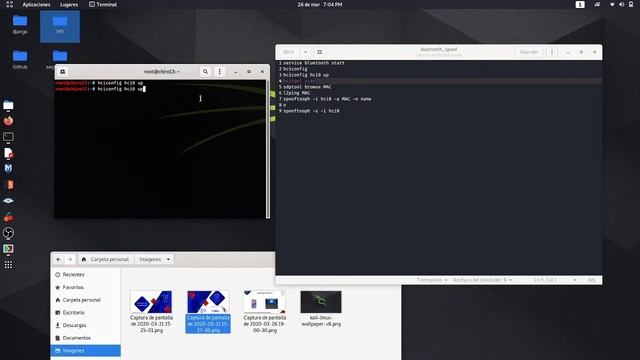
Task: Launch the text editor from the dock
Action: [8, 153]
